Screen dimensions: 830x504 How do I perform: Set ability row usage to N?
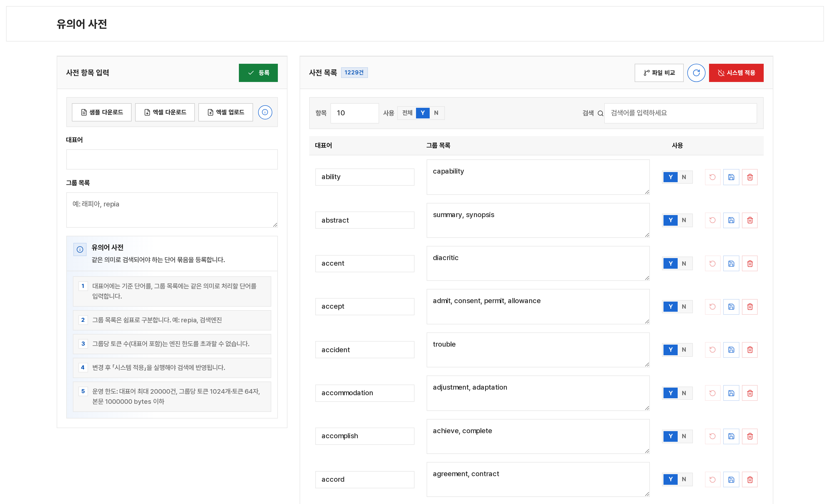tap(684, 177)
